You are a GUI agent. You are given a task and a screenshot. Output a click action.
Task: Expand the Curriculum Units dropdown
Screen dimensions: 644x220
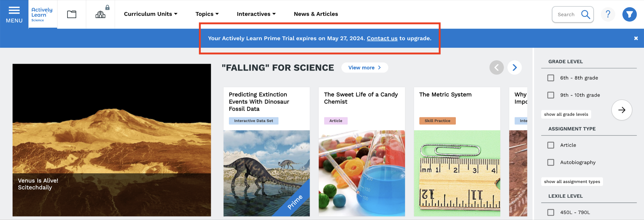click(151, 14)
